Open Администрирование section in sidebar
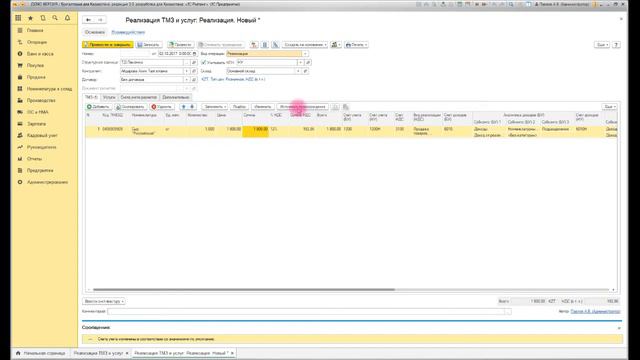The height and width of the screenshot is (360, 640). pos(47,182)
